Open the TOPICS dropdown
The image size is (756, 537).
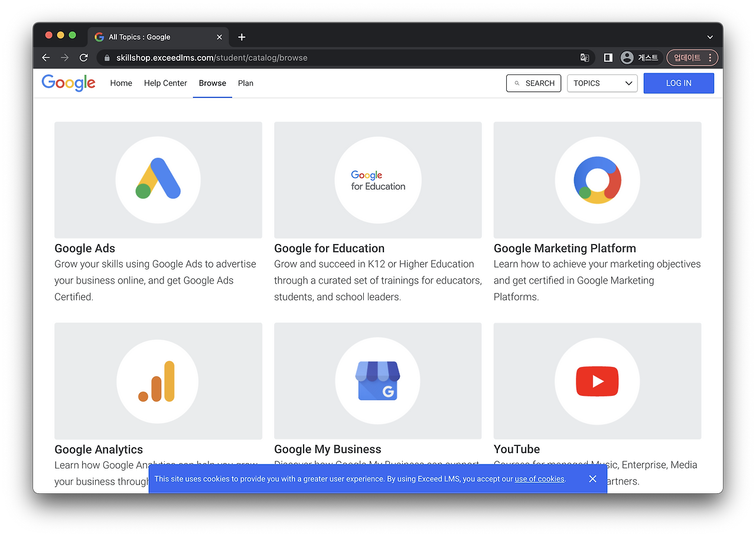tap(602, 83)
